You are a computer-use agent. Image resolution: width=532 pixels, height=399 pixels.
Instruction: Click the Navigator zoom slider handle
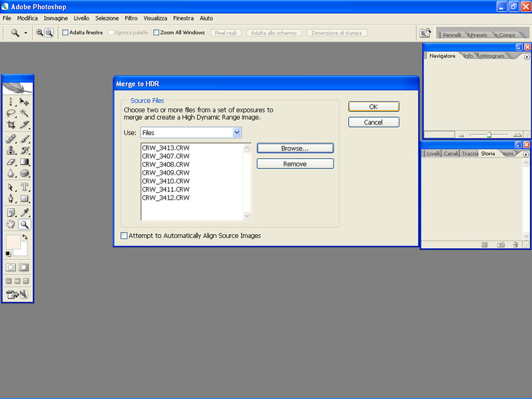pyautogui.click(x=489, y=134)
